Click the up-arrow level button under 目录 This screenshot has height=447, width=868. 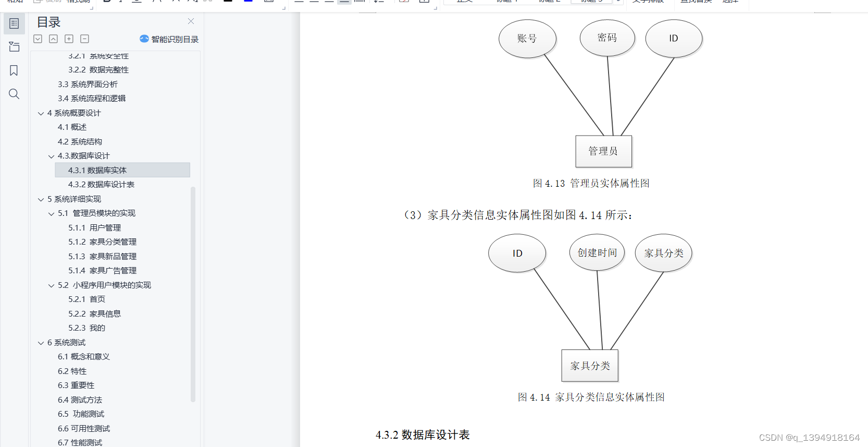(53, 39)
